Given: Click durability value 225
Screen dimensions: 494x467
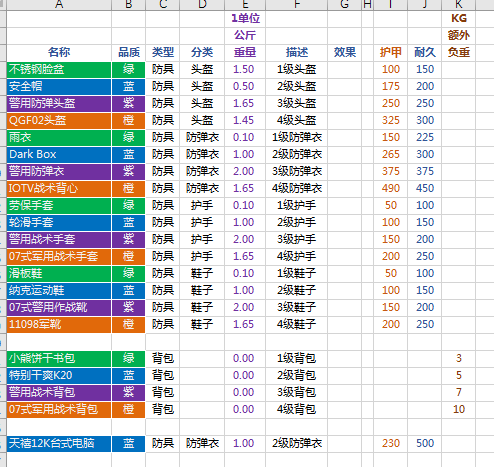Looking at the screenshot, I should click(x=425, y=138).
